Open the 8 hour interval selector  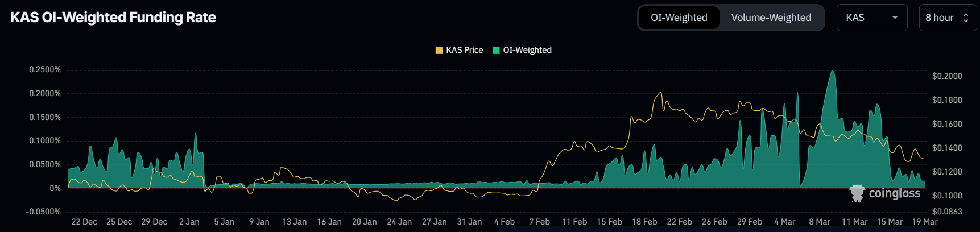(x=948, y=18)
